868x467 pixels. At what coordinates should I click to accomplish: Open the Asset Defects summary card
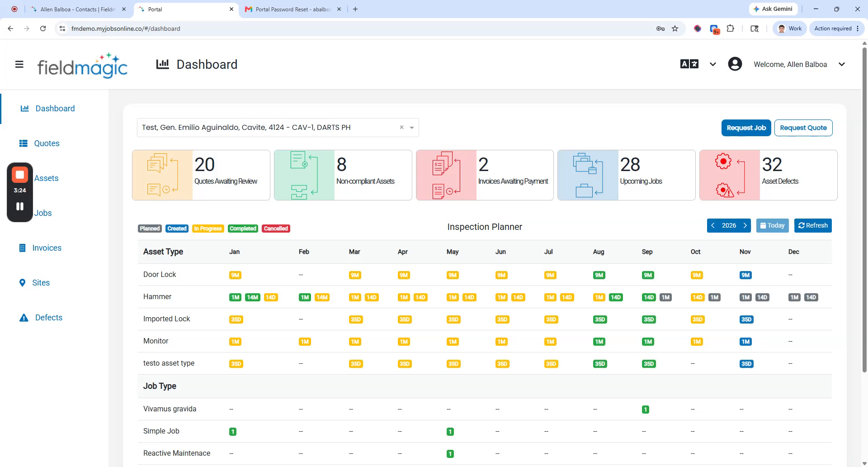pyautogui.click(x=768, y=175)
